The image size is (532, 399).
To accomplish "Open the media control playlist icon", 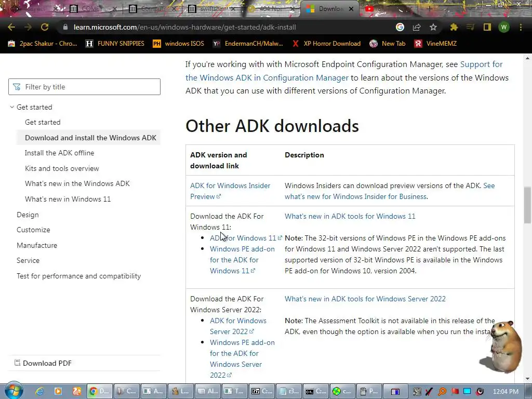I will pos(470,27).
